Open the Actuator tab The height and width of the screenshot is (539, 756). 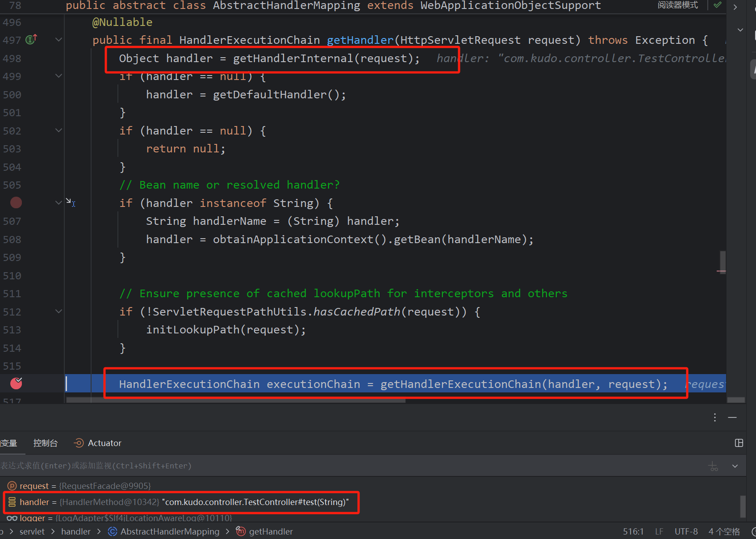coord(98,443)
